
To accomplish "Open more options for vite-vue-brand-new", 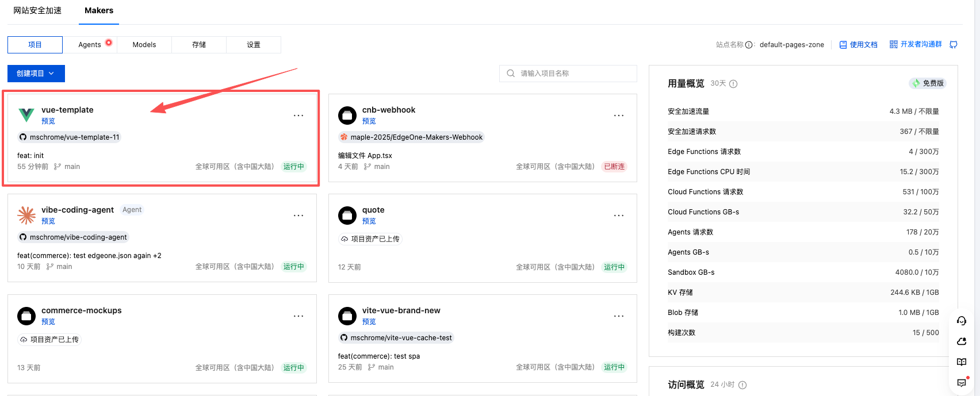I will click(619, 316).
